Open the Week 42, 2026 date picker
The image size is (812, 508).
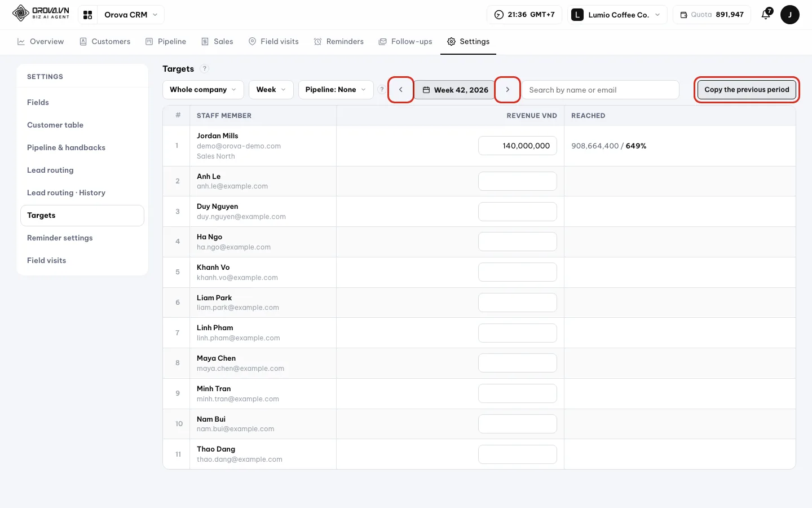tap(454, 90)
